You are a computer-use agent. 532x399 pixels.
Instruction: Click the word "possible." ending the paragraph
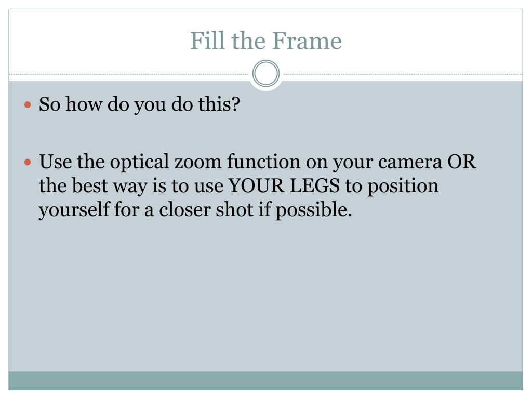coord(314,210)
